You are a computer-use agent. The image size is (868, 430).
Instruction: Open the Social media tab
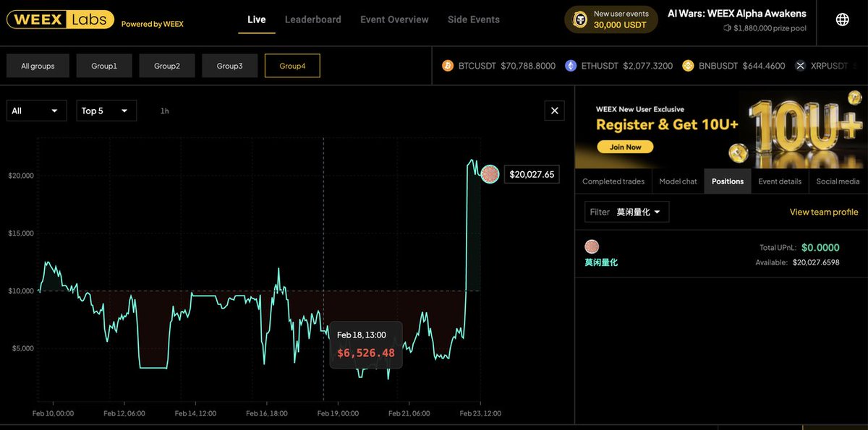click(838, 181)
